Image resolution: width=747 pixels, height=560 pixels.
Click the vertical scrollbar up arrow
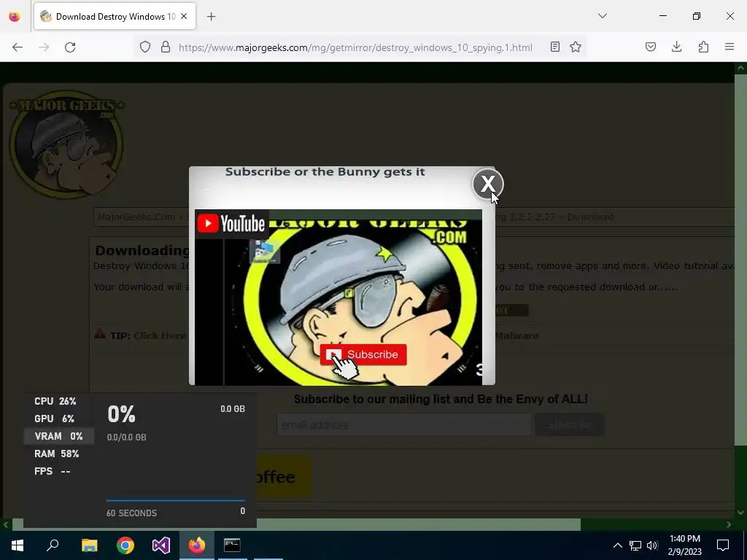point(741,68)
